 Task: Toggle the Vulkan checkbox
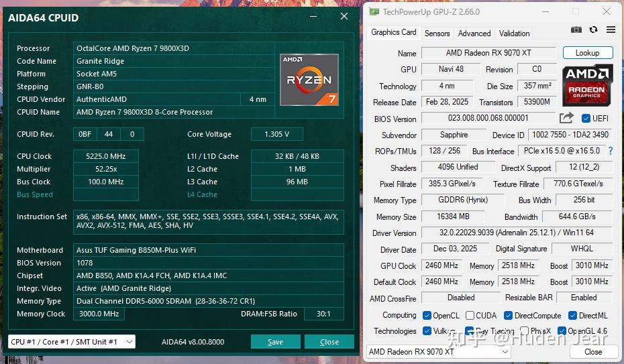(x=427, y=330)
